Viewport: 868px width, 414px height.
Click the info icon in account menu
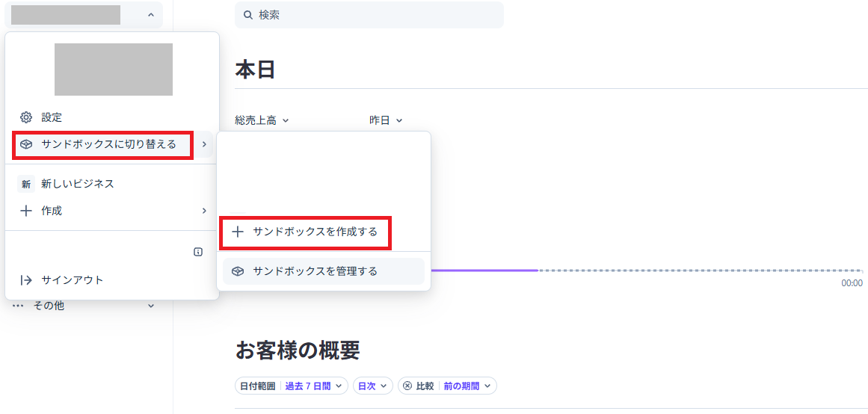click(x=198, y=252)
